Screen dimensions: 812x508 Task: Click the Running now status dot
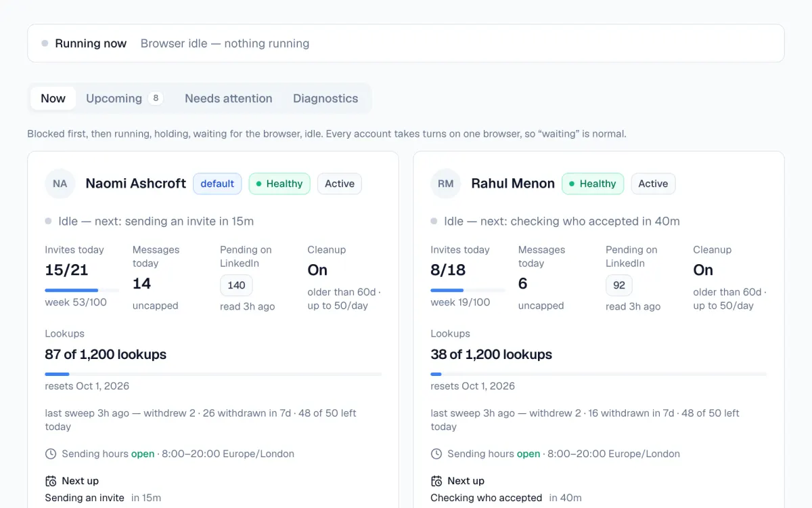45,43
